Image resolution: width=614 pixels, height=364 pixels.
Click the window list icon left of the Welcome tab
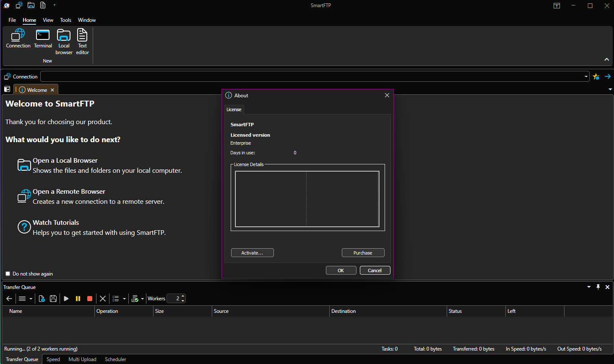[x=7, y=89]
